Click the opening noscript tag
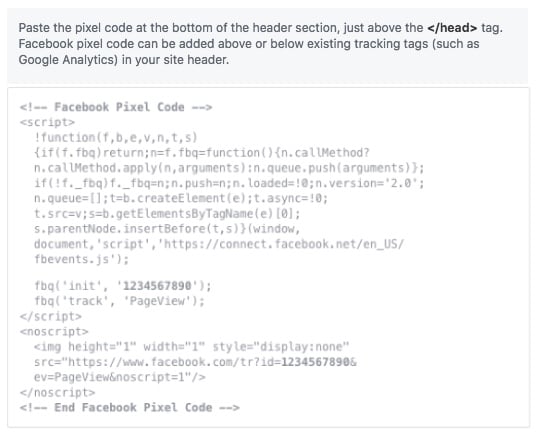This screenshot has width=538, height=433. click(54, 331)
